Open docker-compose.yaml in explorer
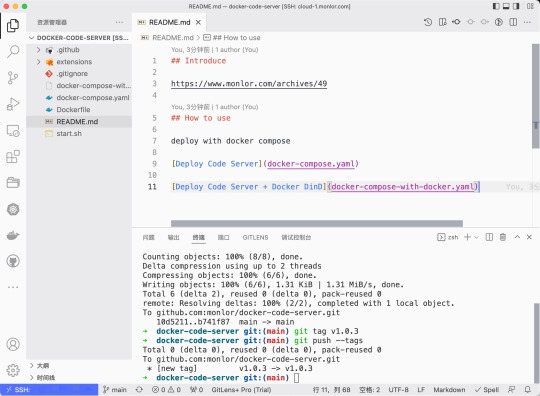Viewport: 540px width, 396px height. coord(79,98)
